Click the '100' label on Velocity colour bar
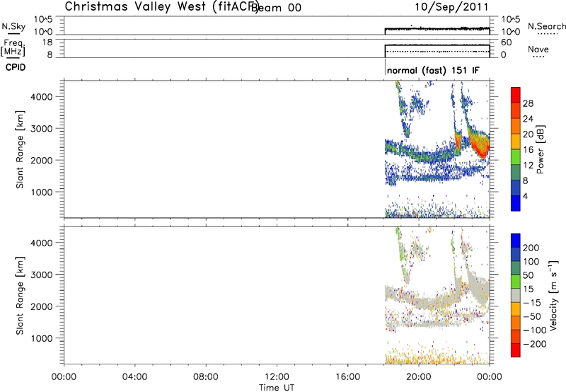The image size is (566, 392). (x=531, y=262)
